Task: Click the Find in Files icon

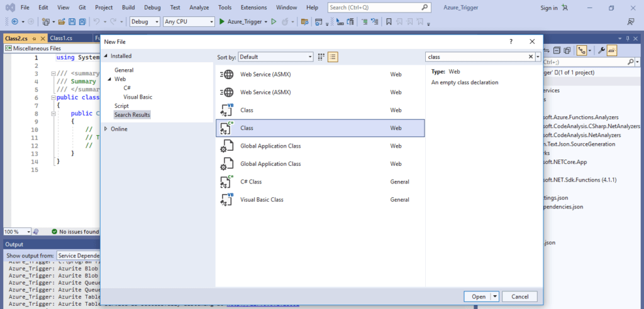Action: click(x=304, y=22)
